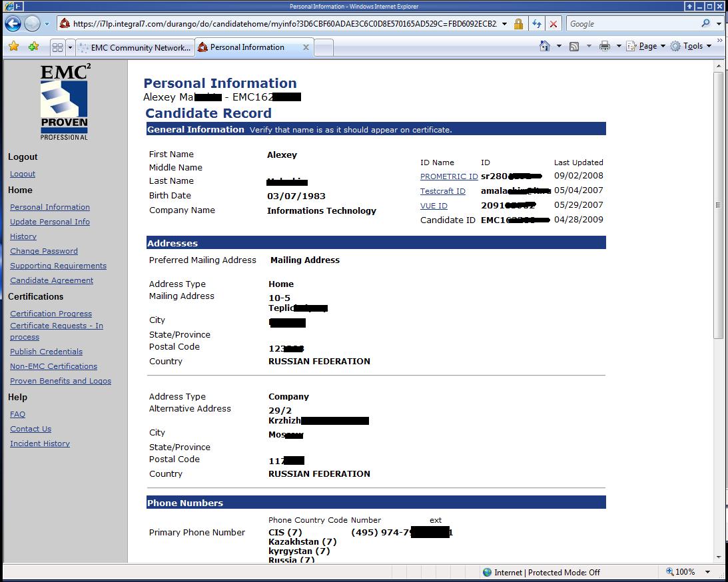Open Update Personal Info link

50,222
